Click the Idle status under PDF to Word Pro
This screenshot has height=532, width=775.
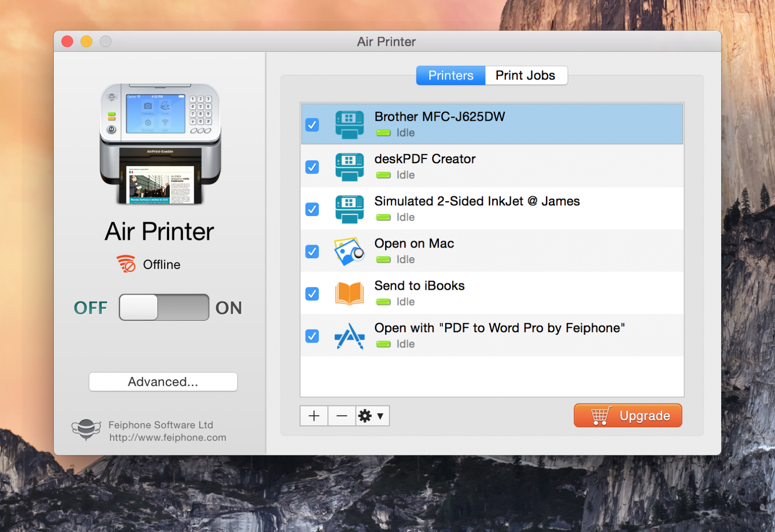point(405,344)
